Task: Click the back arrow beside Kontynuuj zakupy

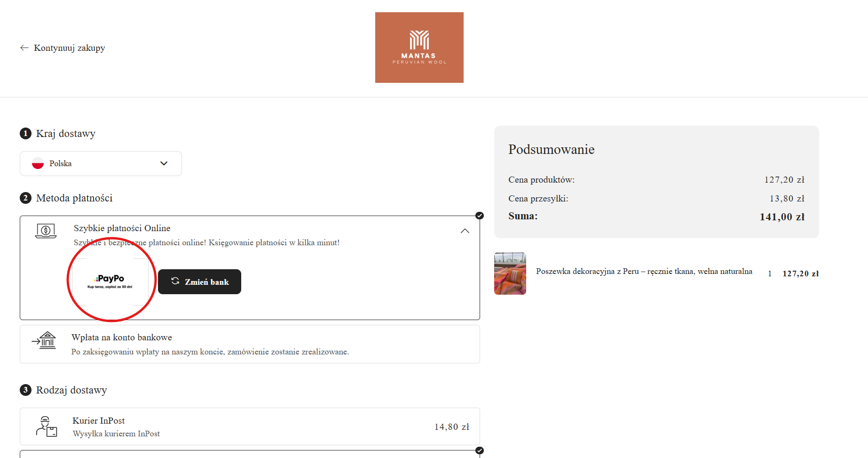Action: click(24, 48)
